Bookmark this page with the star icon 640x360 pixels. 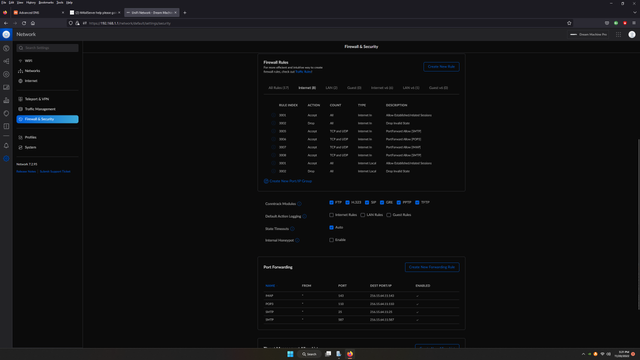point(569,23)
